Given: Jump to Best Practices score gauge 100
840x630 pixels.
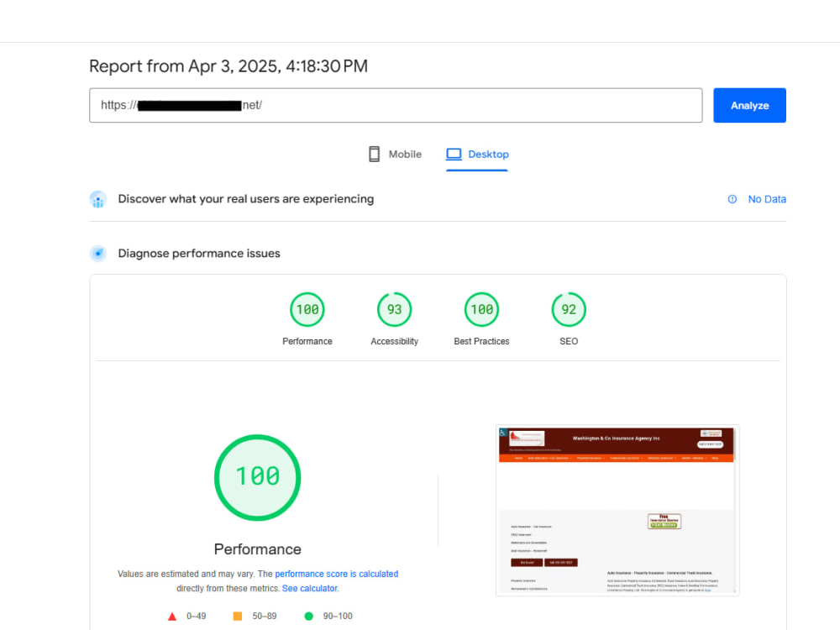Looking at the screenshot, I should (481, 310).
